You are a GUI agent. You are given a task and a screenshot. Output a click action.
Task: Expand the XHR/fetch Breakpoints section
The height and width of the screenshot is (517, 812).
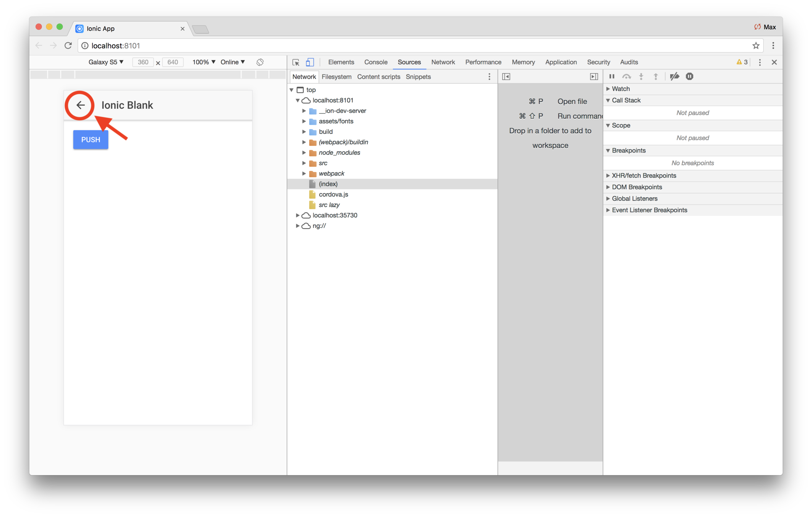644,175
